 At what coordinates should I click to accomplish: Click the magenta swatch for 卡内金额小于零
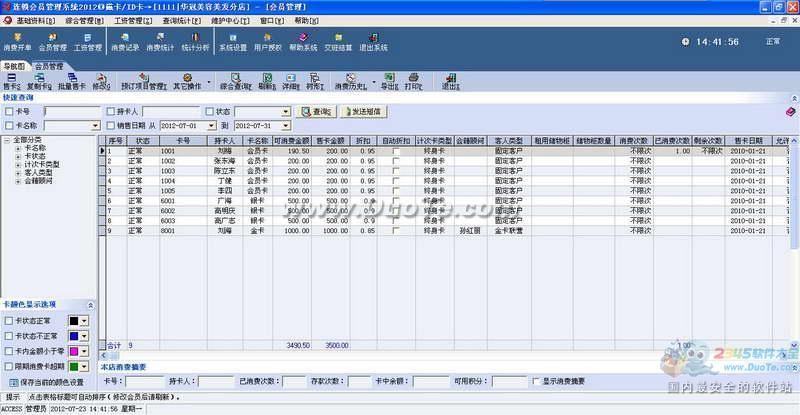coord(74,352)
